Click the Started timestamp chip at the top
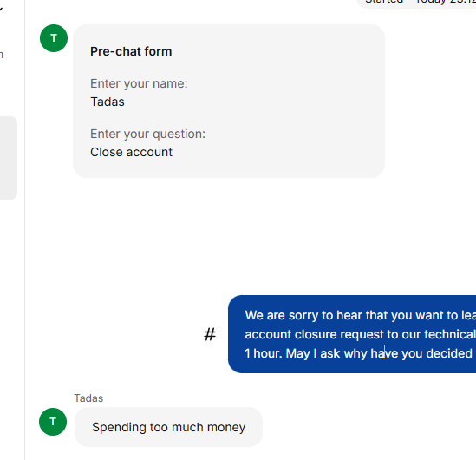 point(416,3)
